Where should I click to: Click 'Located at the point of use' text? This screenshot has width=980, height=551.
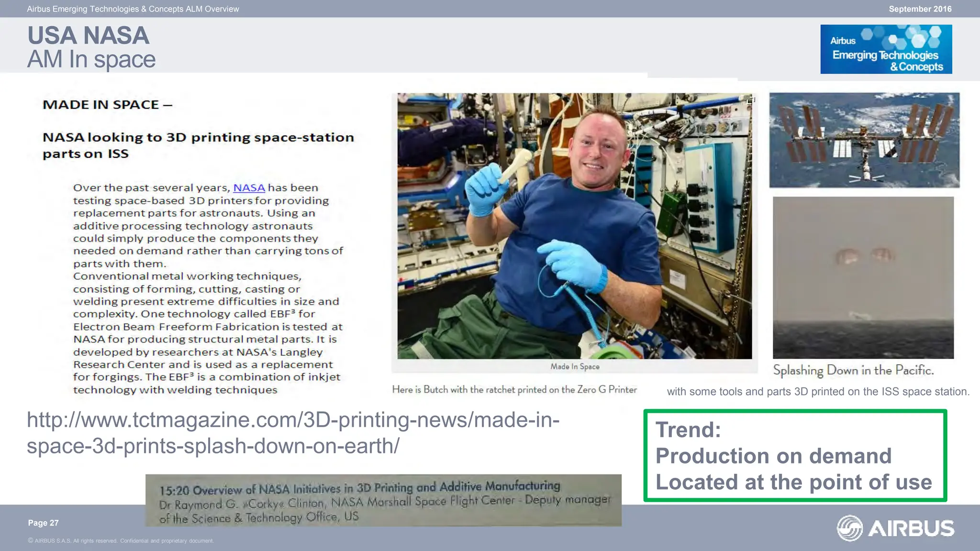pos(794,482)
